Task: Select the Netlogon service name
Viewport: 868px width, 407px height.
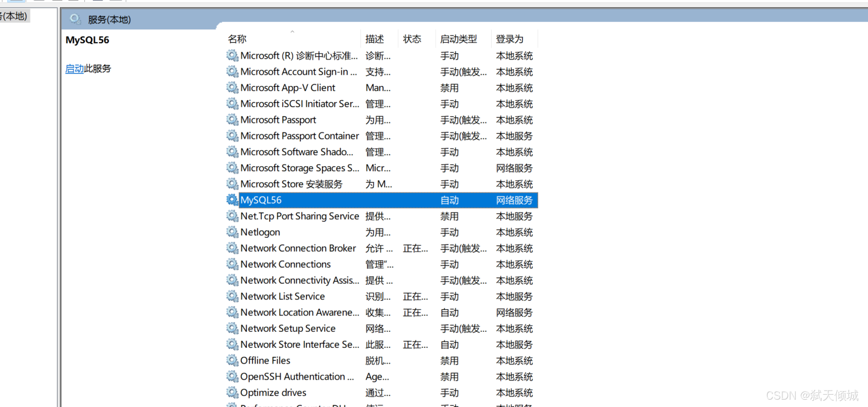Action: tap(260, 232)
